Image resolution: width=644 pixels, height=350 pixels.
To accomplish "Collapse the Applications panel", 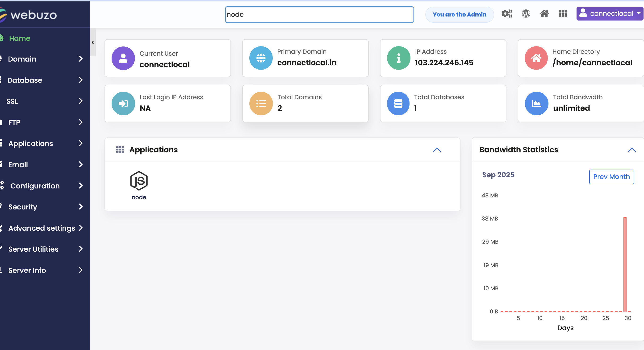I will [436, 150].
